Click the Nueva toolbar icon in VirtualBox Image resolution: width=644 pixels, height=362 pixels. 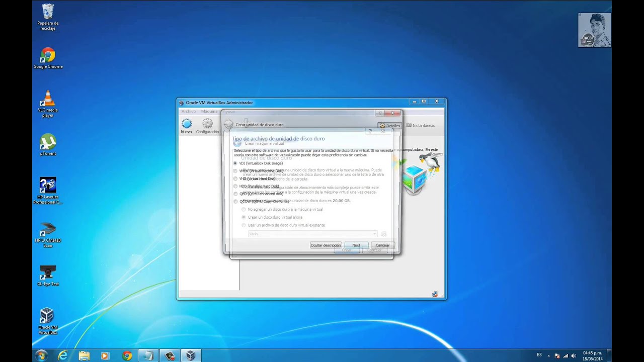tap(187, 126)
